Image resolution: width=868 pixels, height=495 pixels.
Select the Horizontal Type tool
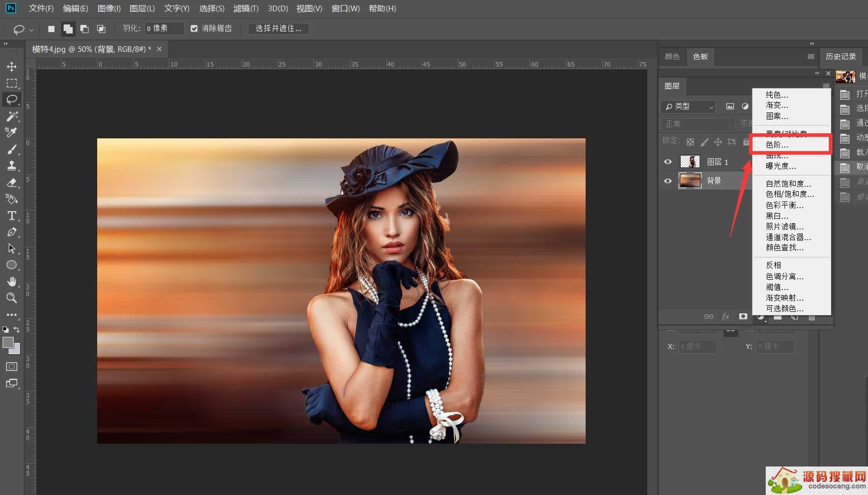point(12,216)
